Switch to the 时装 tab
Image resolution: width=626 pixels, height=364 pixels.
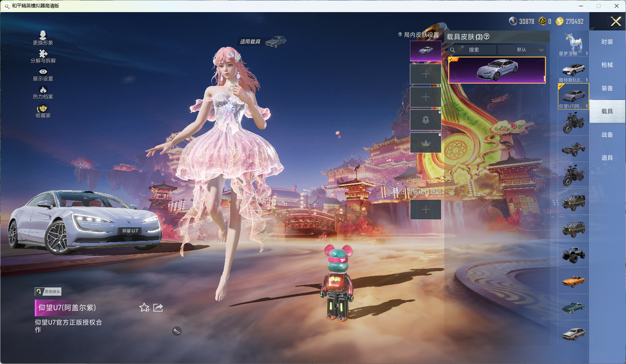pos(607,42)
